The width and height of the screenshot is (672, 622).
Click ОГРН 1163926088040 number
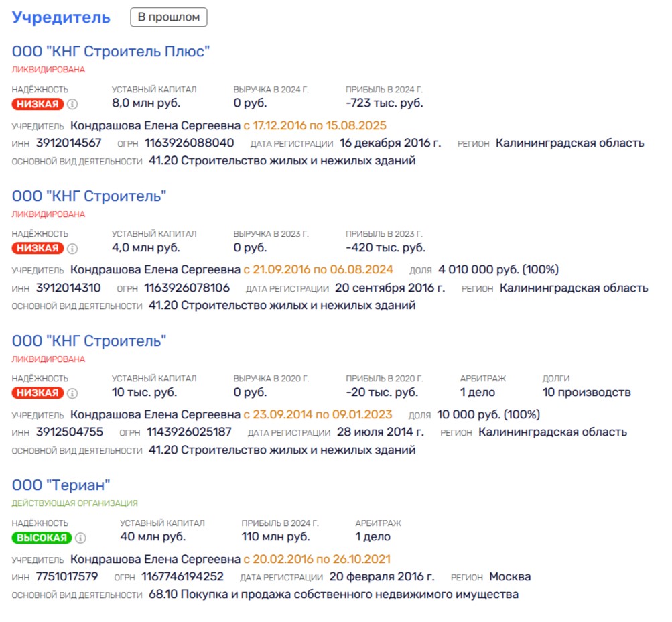[190, 143]
